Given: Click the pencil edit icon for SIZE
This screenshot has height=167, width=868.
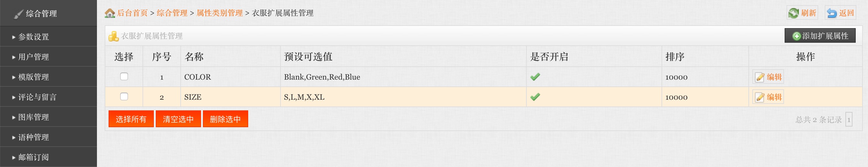Looking at the screenshot, I should 759,97.
